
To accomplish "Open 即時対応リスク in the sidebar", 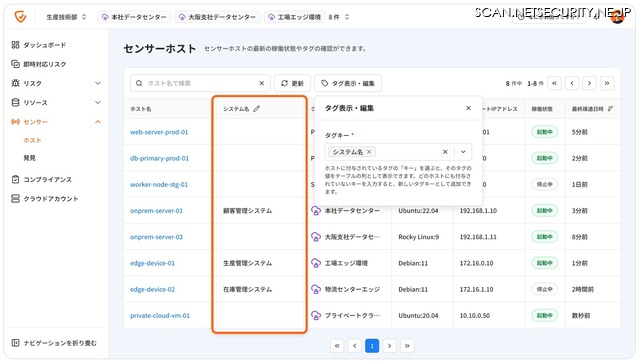I will point(38,64).
